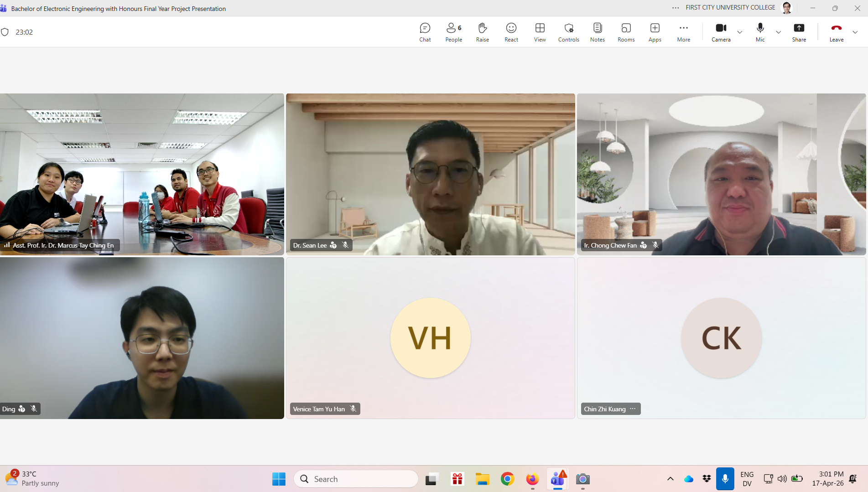This screenshot has height=492, width=868.
Task: Open breakout Rooms
Action: click(626, 32)
